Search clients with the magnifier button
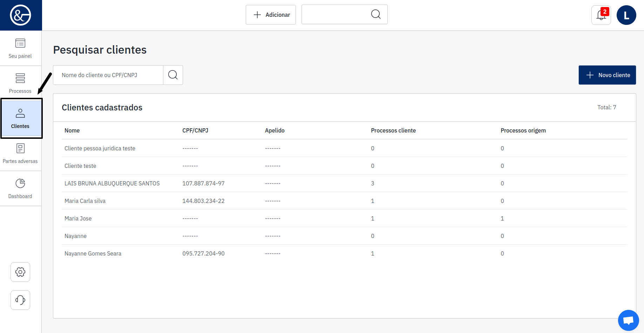 click(x=173, y=75)
